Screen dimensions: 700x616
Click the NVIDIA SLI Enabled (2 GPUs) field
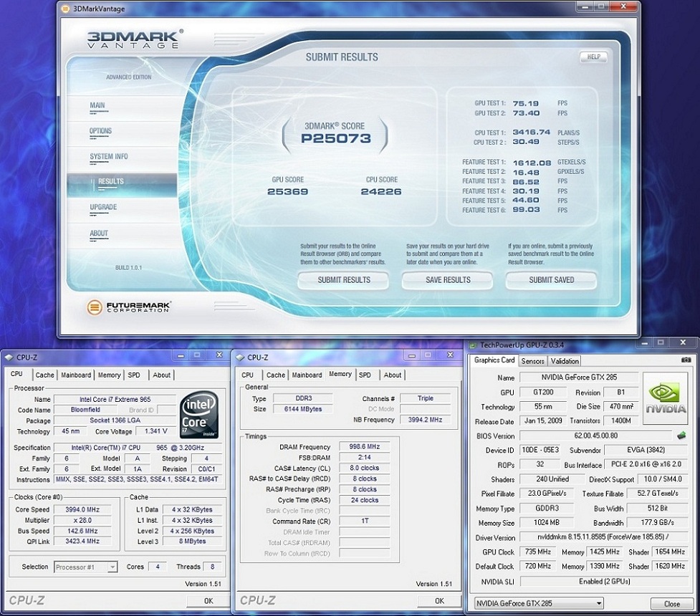coord(604,581)
